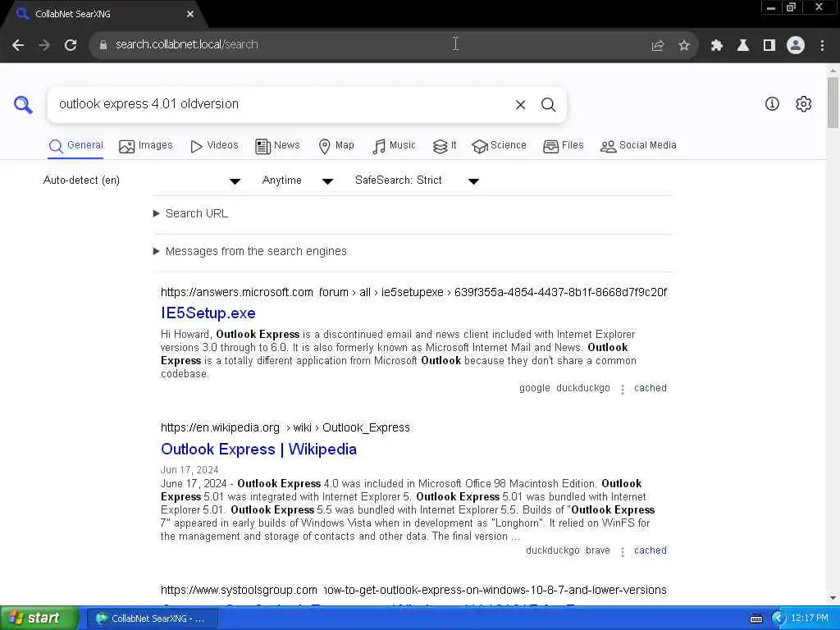Click the system tray expand arrow

pyautogui.click(x=778, y=619)
